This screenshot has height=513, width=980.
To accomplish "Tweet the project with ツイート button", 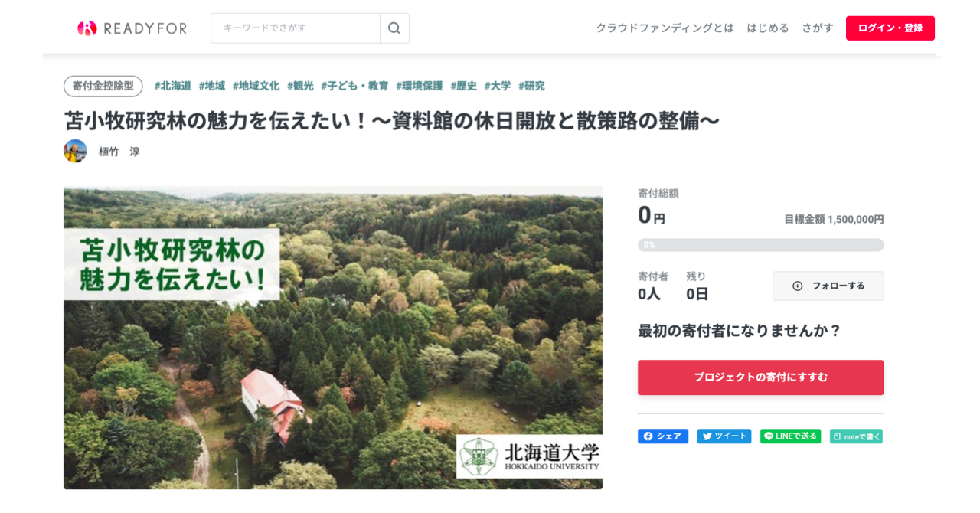I will [724, 436].
